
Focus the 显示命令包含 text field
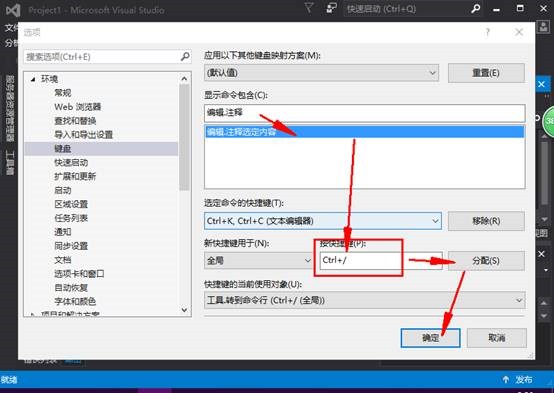(365, 113)
